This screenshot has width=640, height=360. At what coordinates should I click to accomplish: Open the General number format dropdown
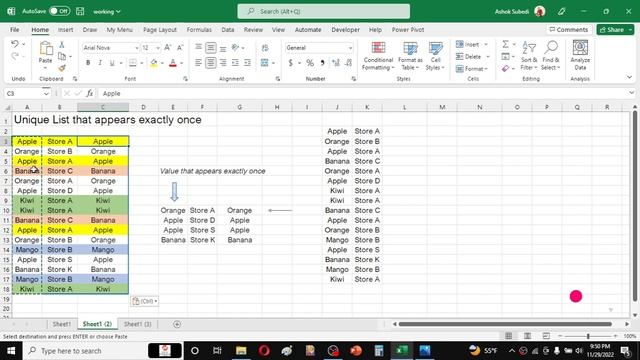tap(350, 48)
